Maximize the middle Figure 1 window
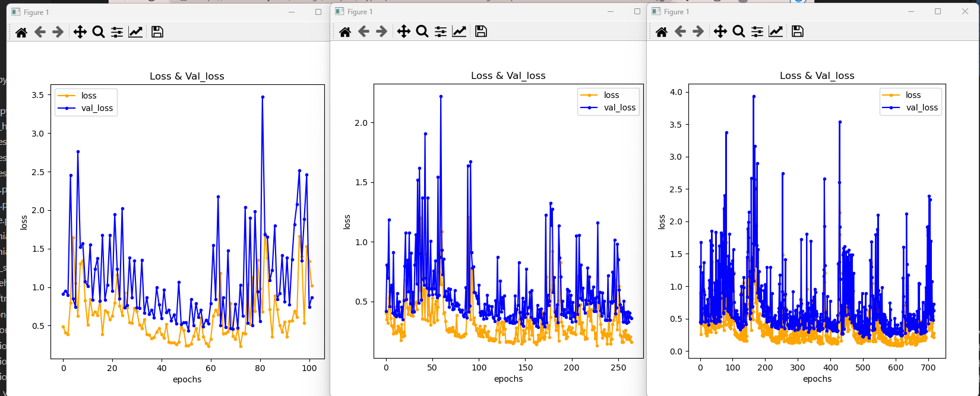The image size is (980, 396). coord(637,11)
